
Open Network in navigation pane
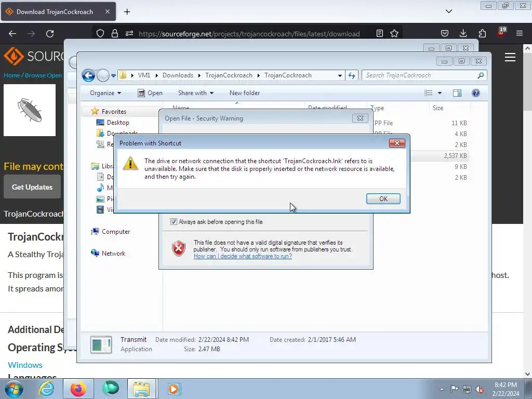113,254
